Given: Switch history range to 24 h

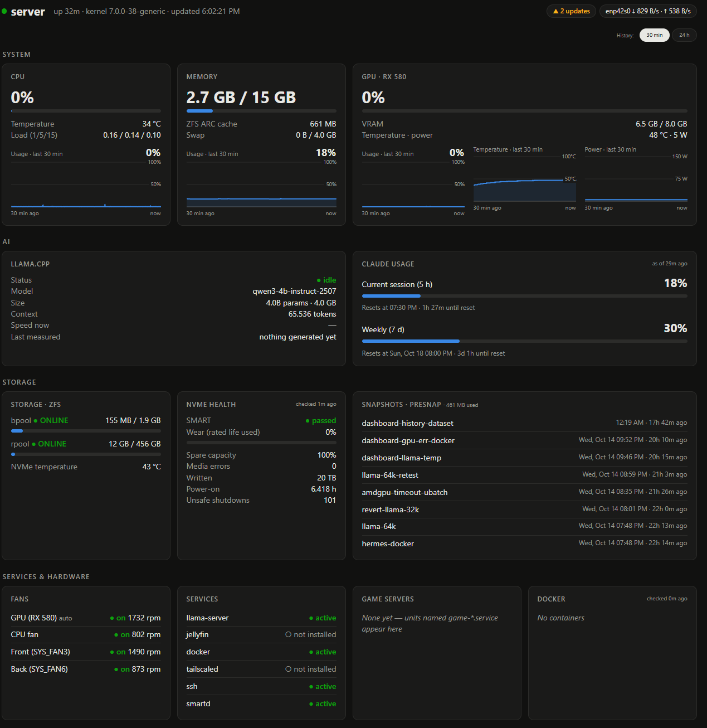Looking at the screenshot, I should [684, 35].
